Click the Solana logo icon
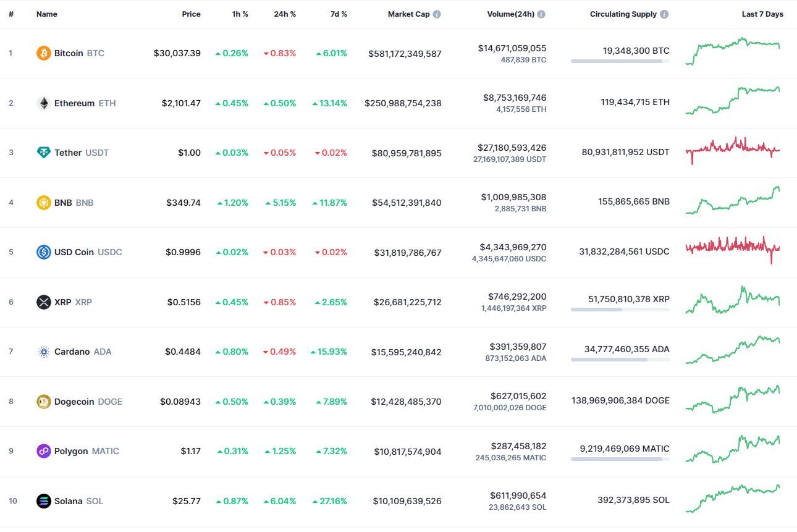Image resolution: width=797 pixels, height=532 pixels. [x=43, y=501]
